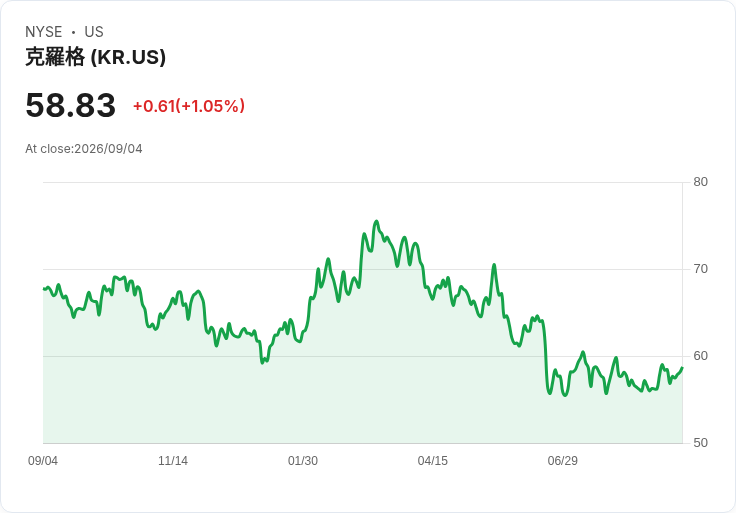Click the At close:2026/09/04 timestamp
The width and height of the screenshot is (736, 513).
click(x=84, y=149)
